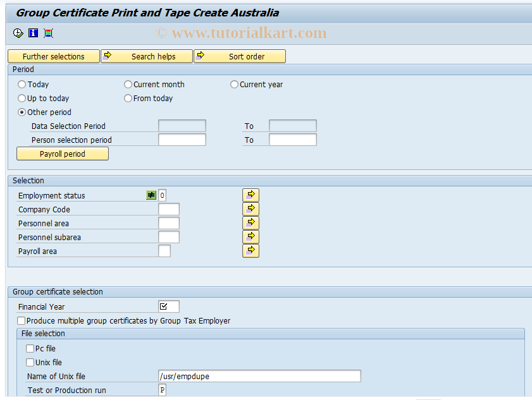Click the Personnel area input field
Viewport: 532px width, 400px height.
pyautogui.click(x=169, y=223)
